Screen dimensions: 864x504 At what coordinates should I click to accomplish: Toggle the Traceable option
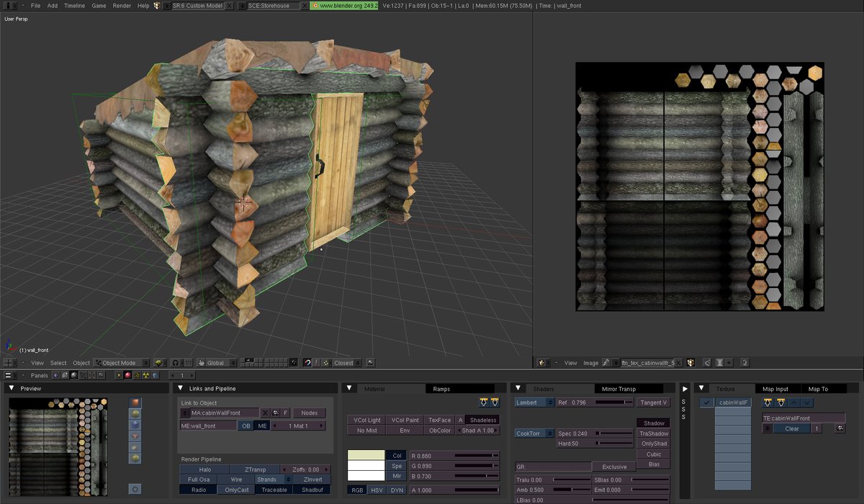click(274, 490)
